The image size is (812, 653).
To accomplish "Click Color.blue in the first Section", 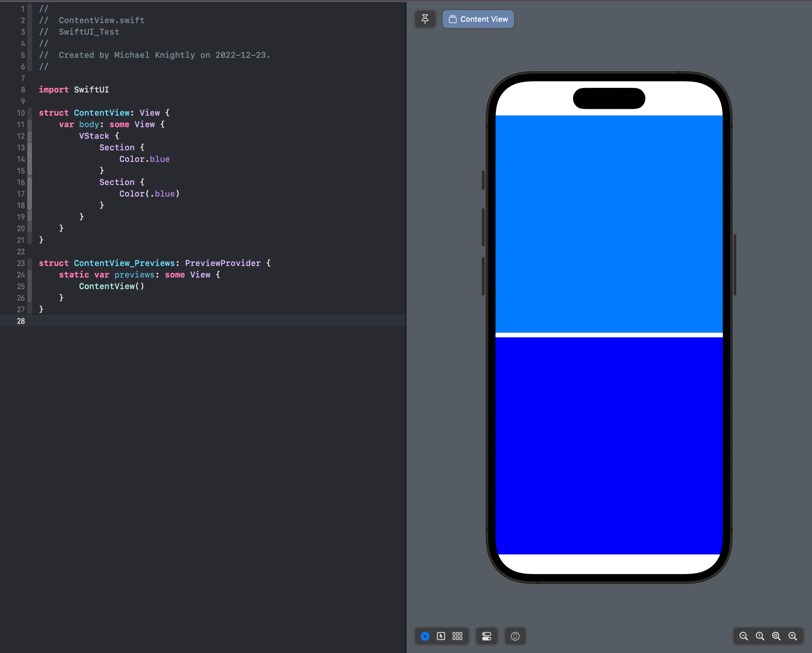I will [x=144, y=159].
